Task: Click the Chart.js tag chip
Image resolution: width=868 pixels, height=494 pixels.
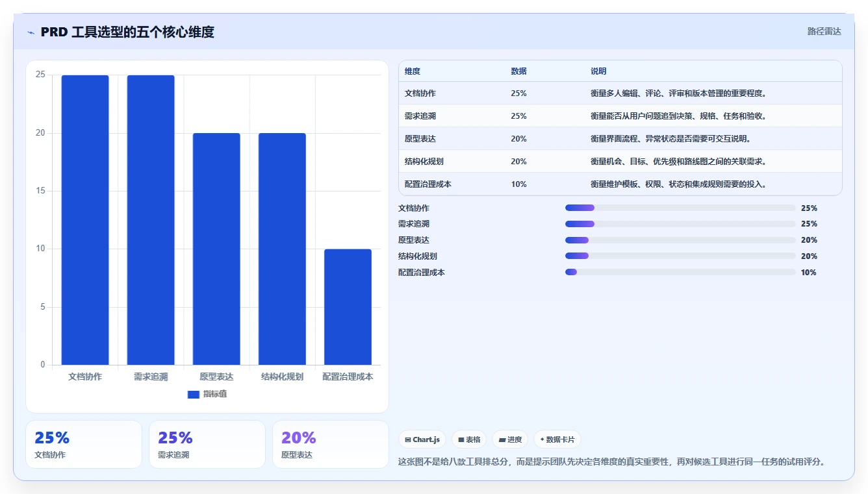Action: (422, 439)
